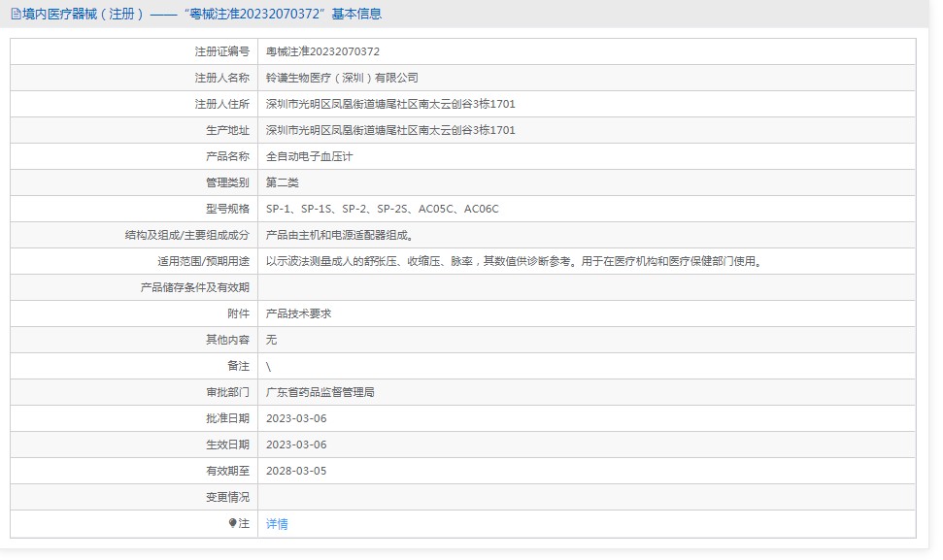Image resolution: width=943 pixels, height=560 pixels.
Task: Click the 注册人名称 label
Action: pyautogui.click(x=222, y=78)
